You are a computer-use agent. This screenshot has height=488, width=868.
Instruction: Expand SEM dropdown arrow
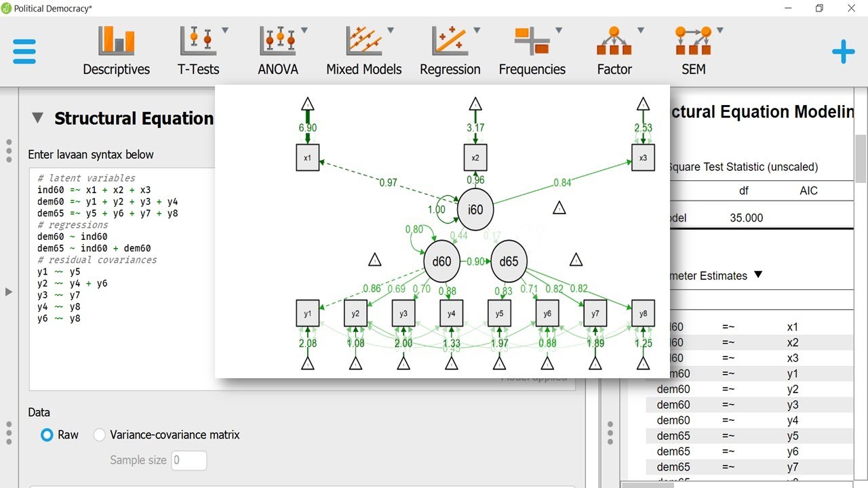[x=720, y=30]
